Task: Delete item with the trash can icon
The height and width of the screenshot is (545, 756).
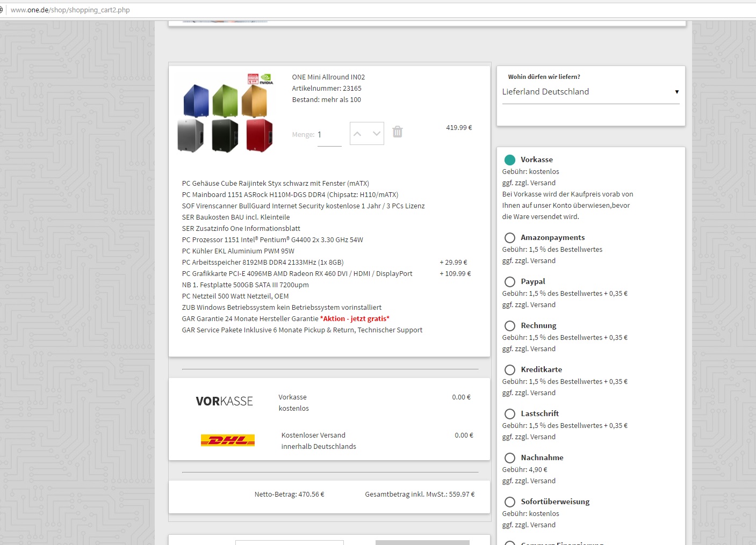Action: pos(398,132)
